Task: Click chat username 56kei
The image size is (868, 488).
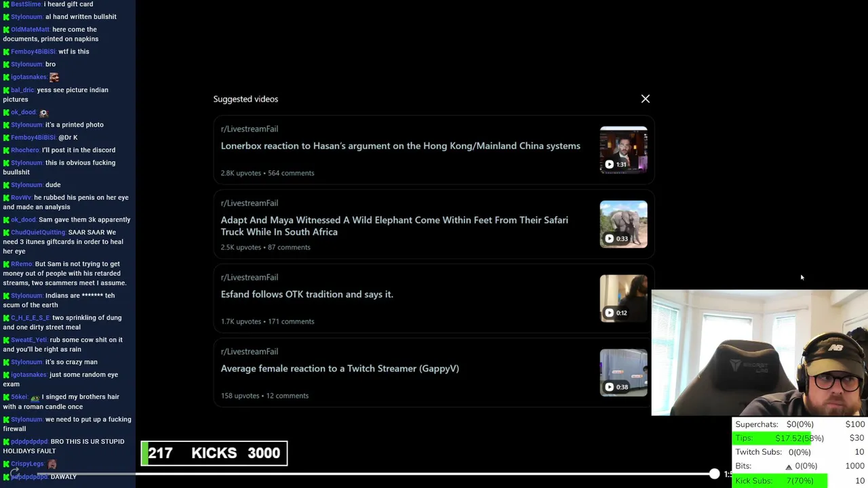Action: pyautogui.click(x=20, y=397)
